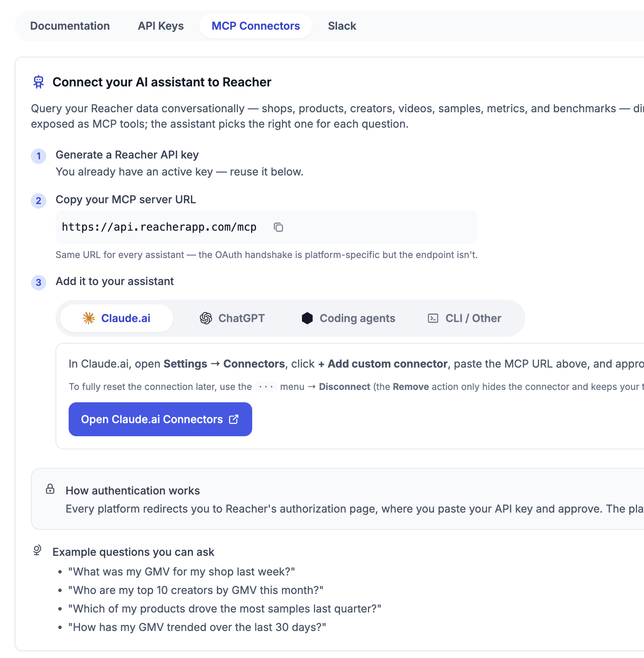Image resolution: width=644 pixels, height=658 pixels.
Task: Click 'Add it to your assistant' step title
Action: click(x=115, y=281)
